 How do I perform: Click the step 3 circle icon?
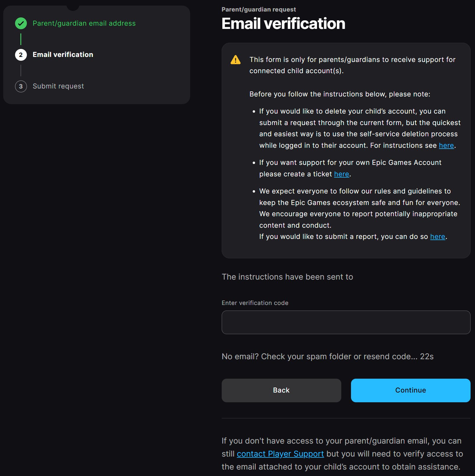coord(21,86)
